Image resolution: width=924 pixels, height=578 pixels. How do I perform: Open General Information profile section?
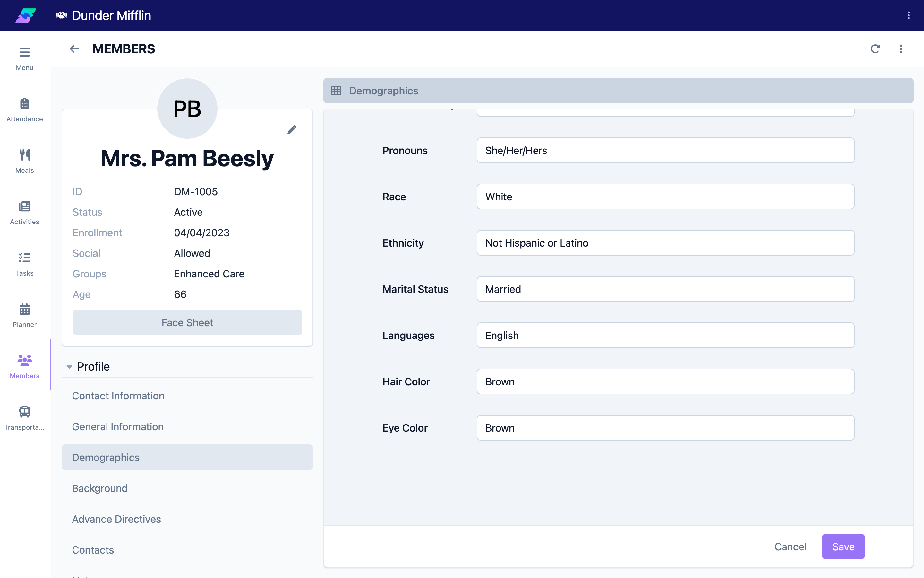point(187,427)
